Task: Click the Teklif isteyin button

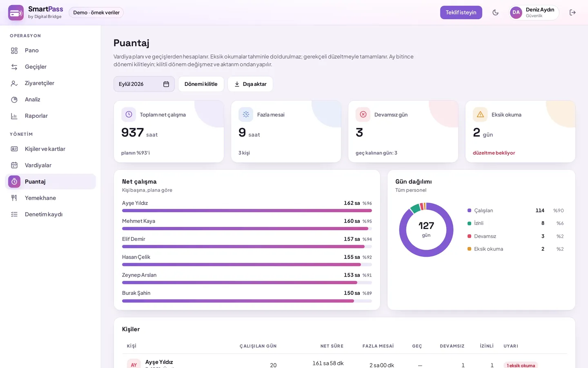Action: point(461,13)
